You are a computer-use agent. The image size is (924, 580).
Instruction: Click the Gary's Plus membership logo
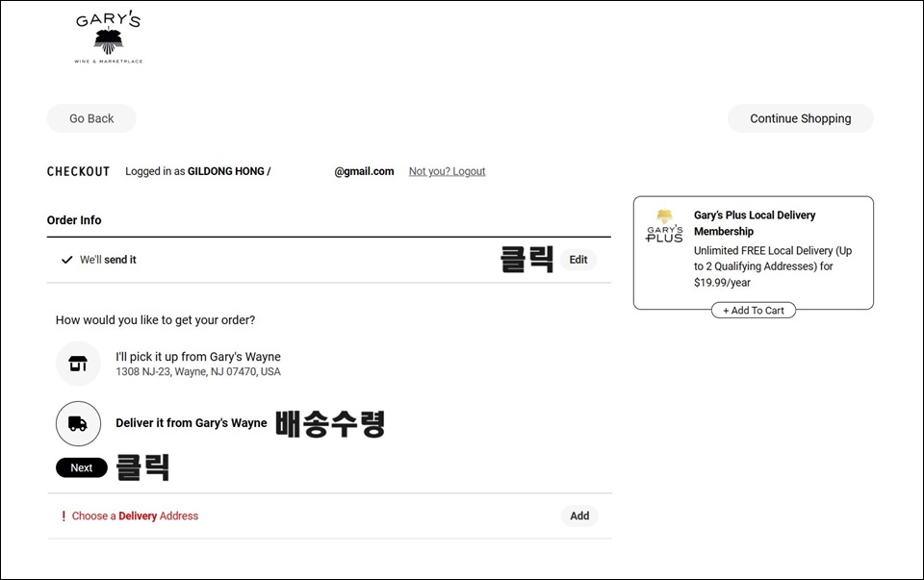click(664, 226)
